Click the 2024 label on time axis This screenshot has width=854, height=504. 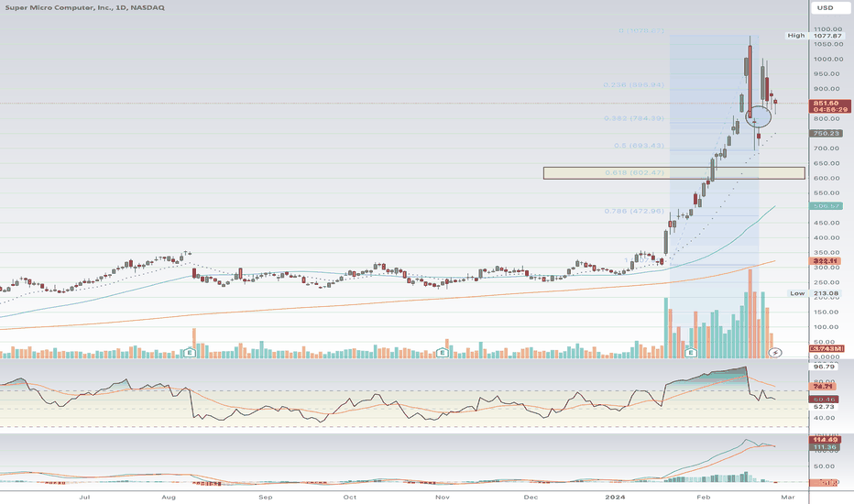click(x=616, y=497)
